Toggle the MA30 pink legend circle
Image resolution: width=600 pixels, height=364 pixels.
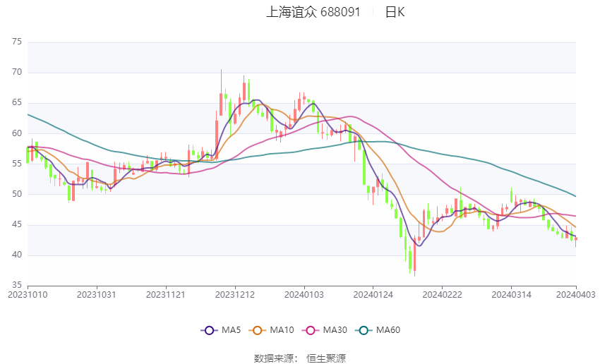coord(311,330)
